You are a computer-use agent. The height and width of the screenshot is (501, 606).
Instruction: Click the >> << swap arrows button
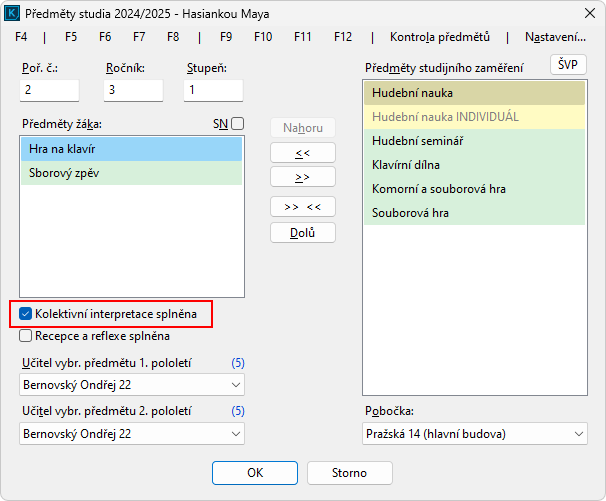click(303, 207)
